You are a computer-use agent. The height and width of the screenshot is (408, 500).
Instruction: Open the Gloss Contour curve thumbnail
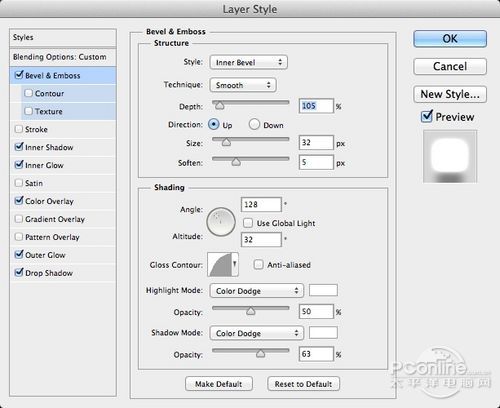(x=219, y=265)
